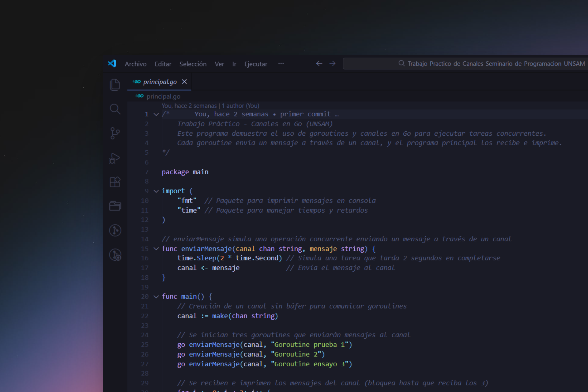Viewport: 588px width, 392px height.
Task: Open the Archivo menu
Action: coord(135,64)
